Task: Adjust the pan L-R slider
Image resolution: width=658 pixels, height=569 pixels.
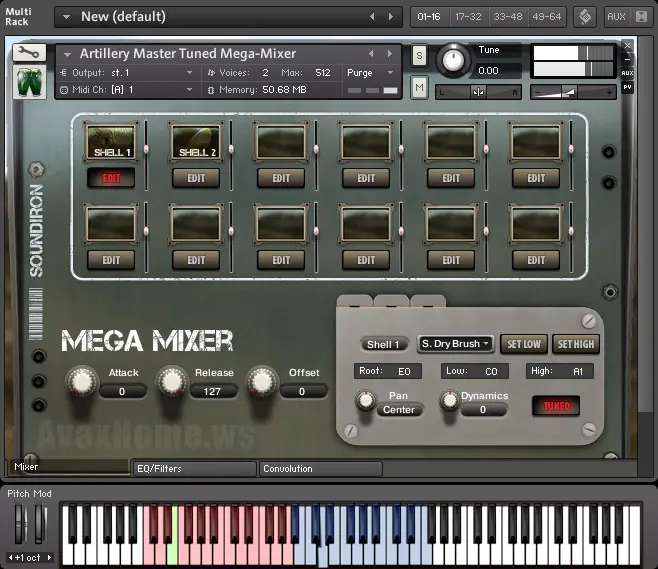Action: pos(478,92)
